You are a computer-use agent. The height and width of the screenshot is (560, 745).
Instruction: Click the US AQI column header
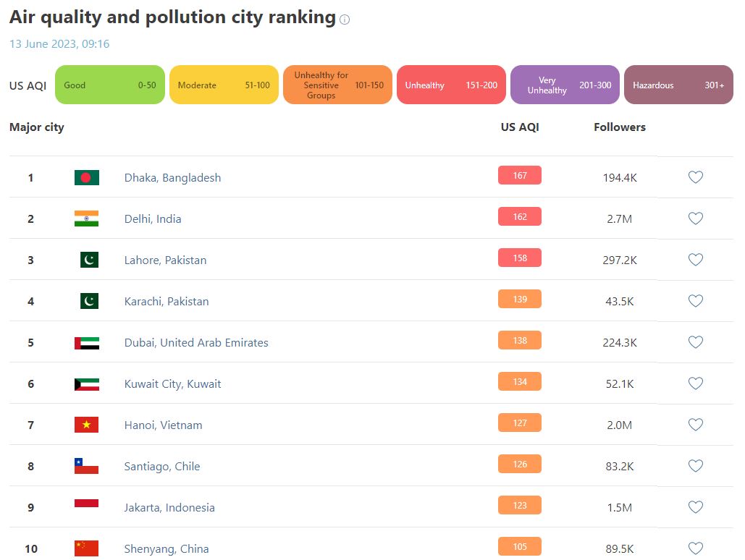click(x=520, y=127)
